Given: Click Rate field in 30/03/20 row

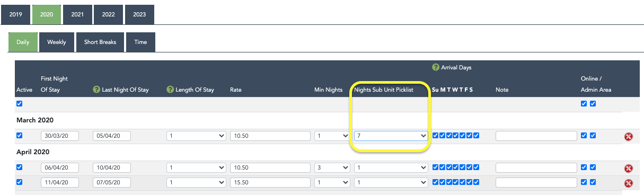Looking at the screenshot, I should point(270,136).
